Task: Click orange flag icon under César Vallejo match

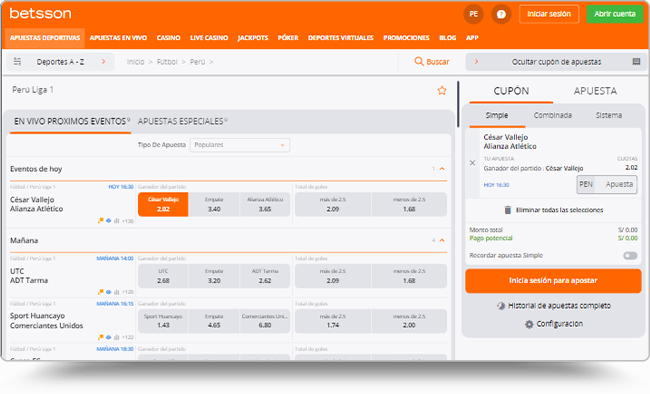Action: tap(100, 221)
